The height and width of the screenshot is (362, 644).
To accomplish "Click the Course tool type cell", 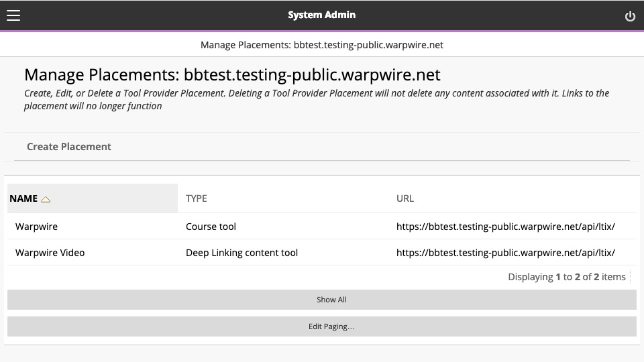I will [x=211, y=227].
